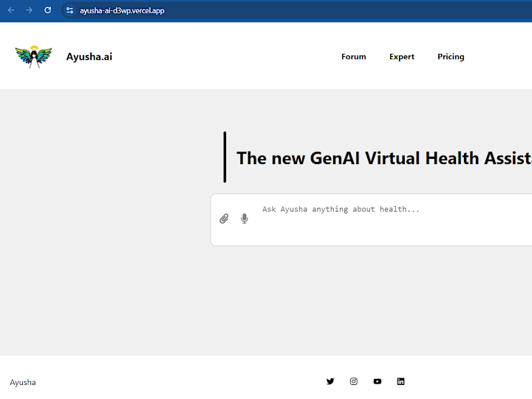Click the Ayusha.ai brand name link

tap(89, 57)
